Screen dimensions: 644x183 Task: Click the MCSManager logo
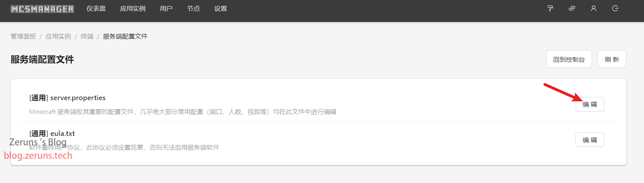click(42, 9)
